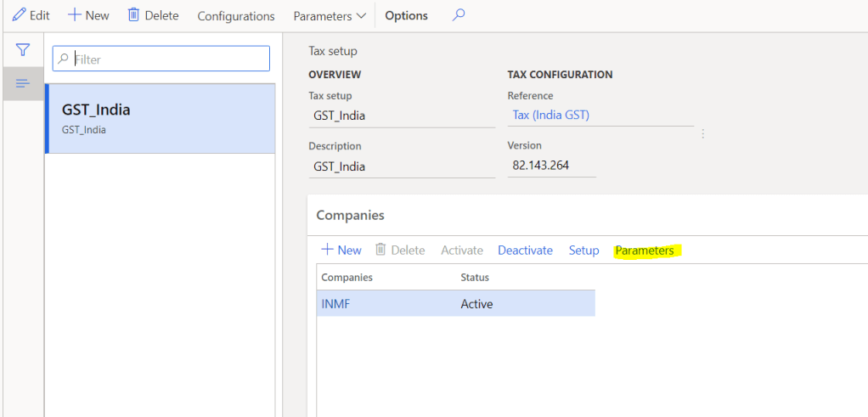Click the Activate button

tap(461, 251)
